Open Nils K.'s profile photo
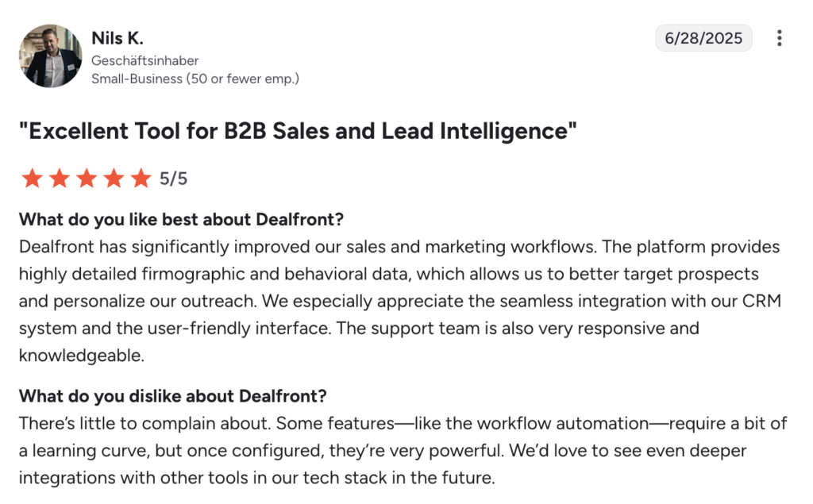Viewport: 813px width, 504px height. click(50, 56)
